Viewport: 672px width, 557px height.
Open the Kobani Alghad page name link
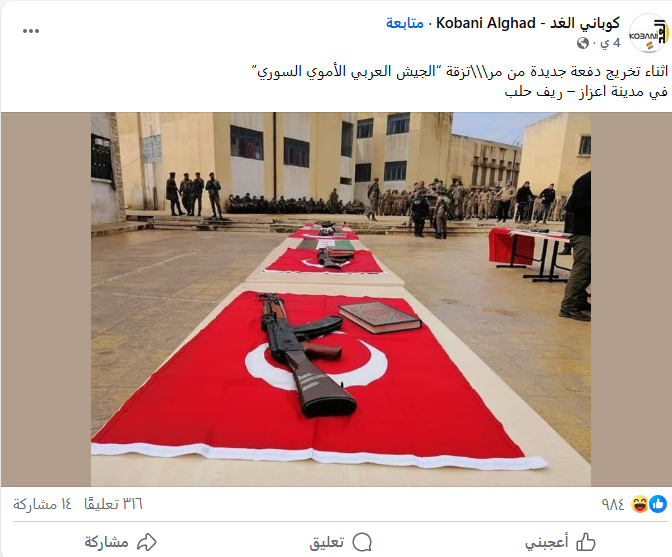point(528,23)
